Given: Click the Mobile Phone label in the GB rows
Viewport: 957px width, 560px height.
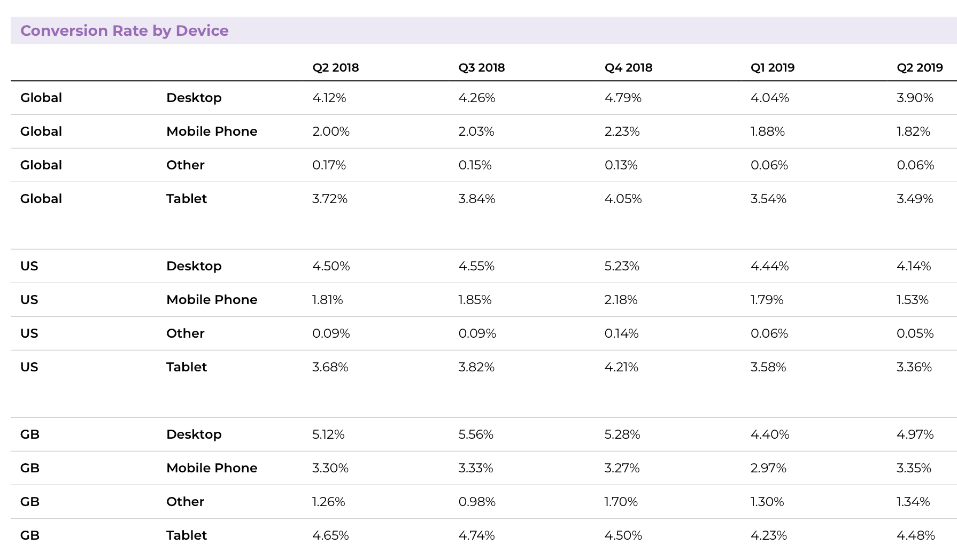Looking at the screenshot, I should point(212,468).
